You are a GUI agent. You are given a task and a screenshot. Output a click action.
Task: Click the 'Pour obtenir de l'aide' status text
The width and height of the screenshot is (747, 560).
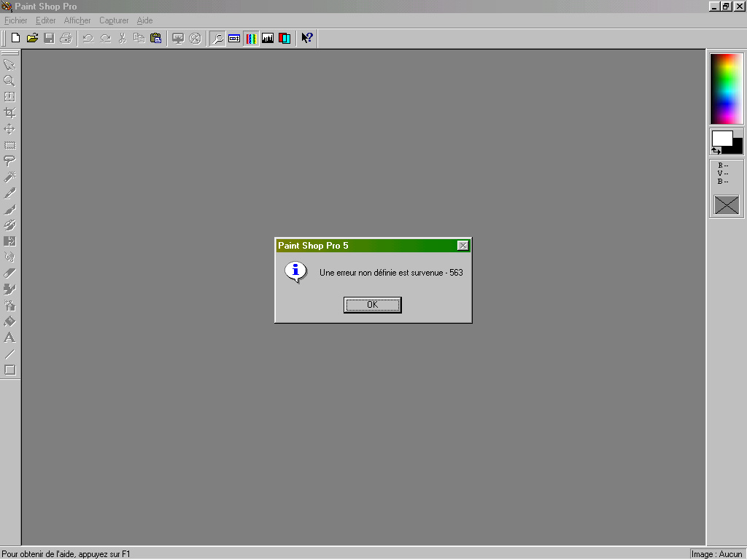click(66, 554)
